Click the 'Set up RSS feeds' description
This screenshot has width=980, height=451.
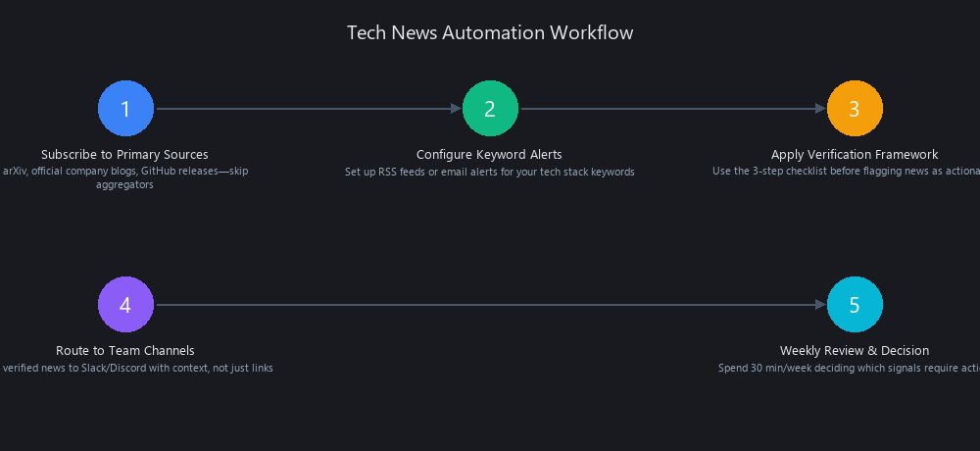(490, 172)
